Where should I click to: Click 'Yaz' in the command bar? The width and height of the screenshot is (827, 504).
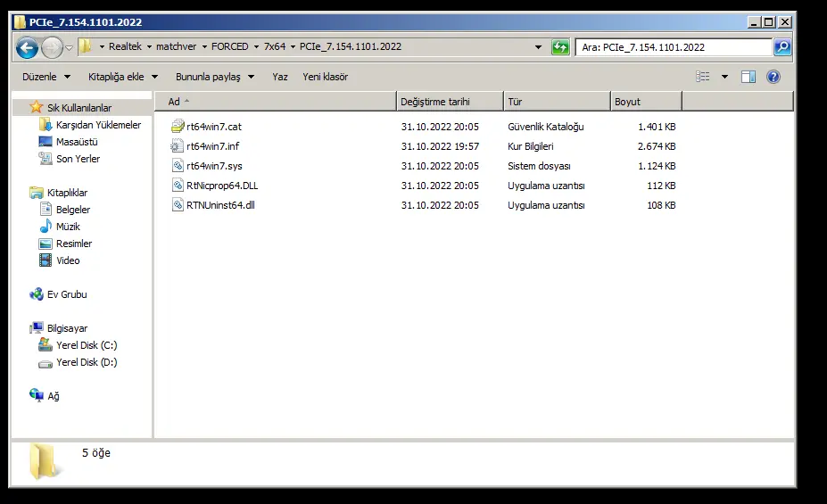pyautogui.click(x=280, y=77)
